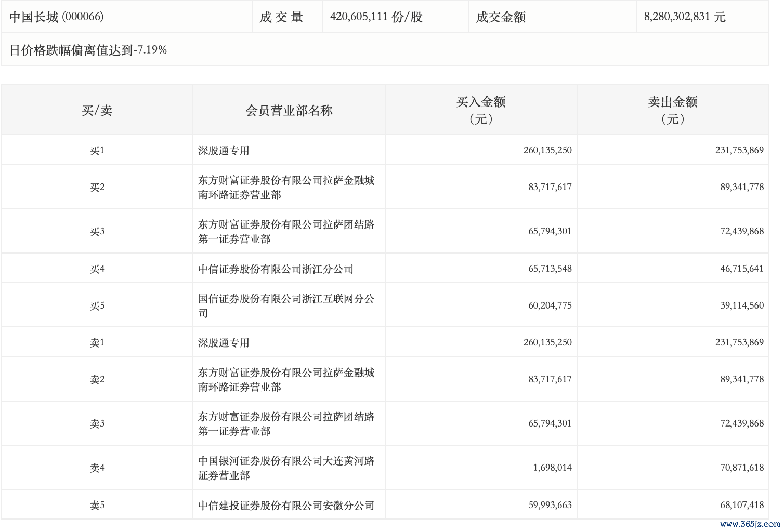784x532 pixels.
Task: Select the 买2 row label
Action: 97,187
